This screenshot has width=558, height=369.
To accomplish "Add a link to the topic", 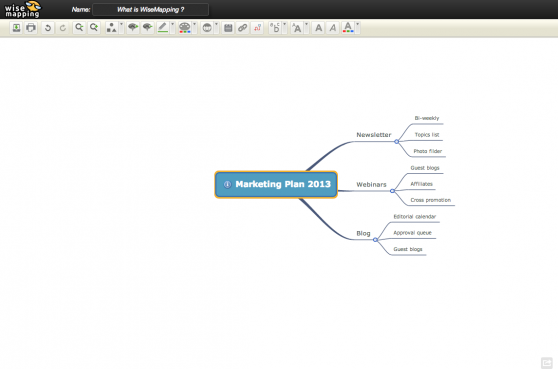I will (243, 28).
